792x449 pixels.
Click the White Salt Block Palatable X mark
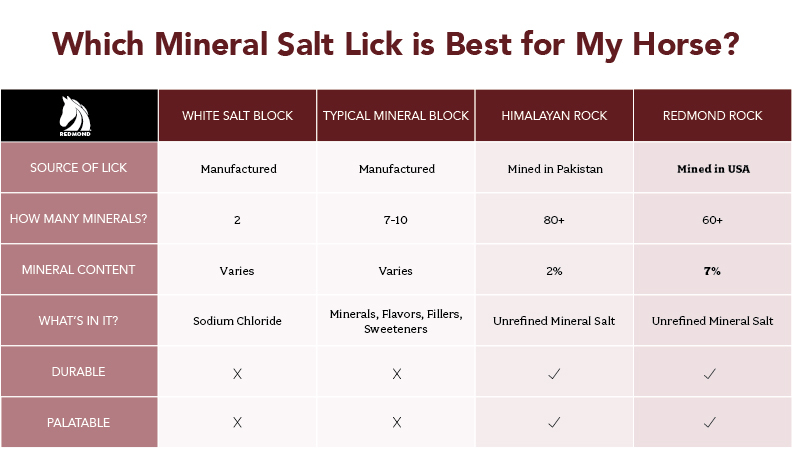(237, 422)
